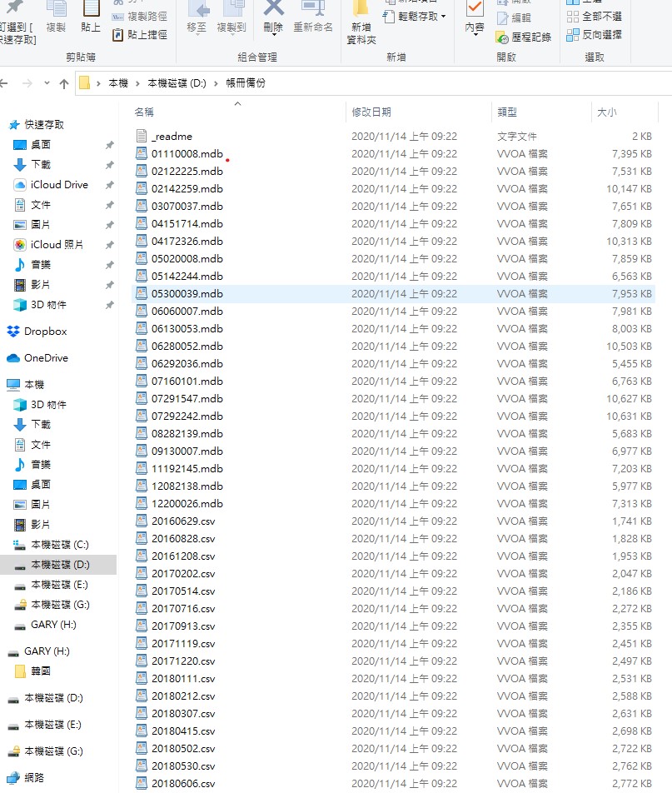The width and height of the screenshot is (672, 793).
Task: Click the Paste (貼上) ribbon icon
Action: (x=91, y=15)
